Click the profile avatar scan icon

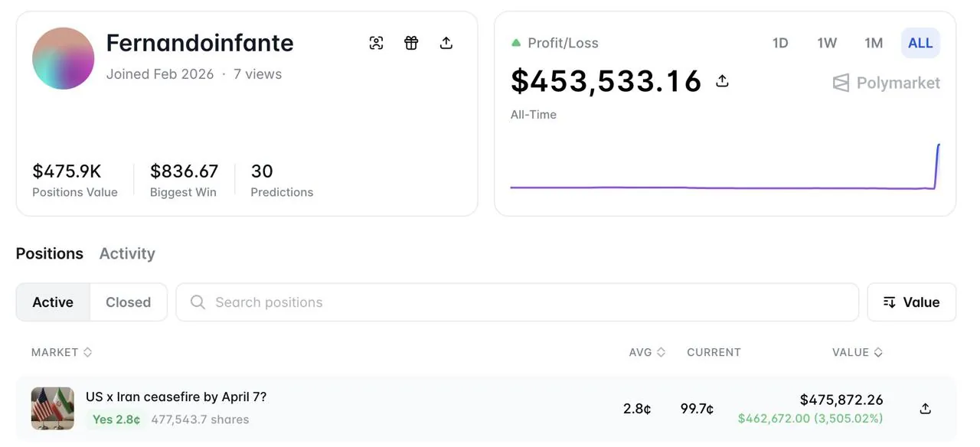(376, 43)
